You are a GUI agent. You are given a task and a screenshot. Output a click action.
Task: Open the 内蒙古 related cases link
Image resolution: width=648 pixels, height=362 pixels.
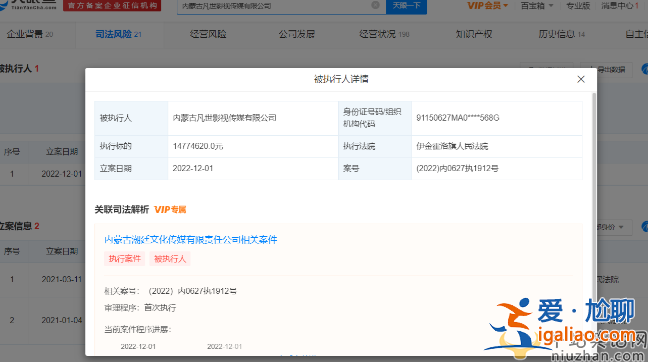(191, 240)
